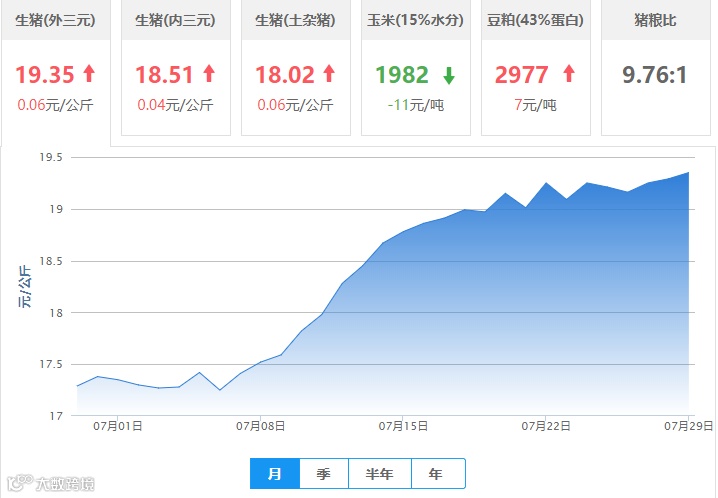The image size is (718, 498).
Task: Click the chart peak point at 07月29日
Action: (688, 173)
